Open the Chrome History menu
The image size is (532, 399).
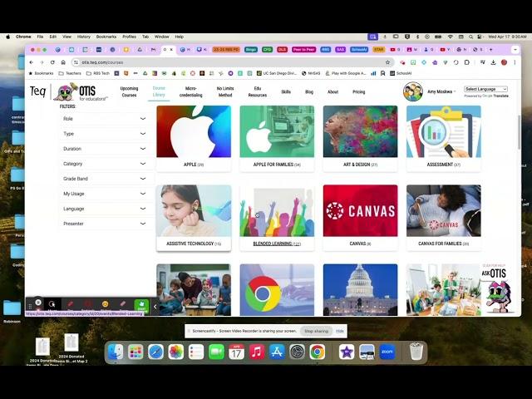click(x=83, y=37)
